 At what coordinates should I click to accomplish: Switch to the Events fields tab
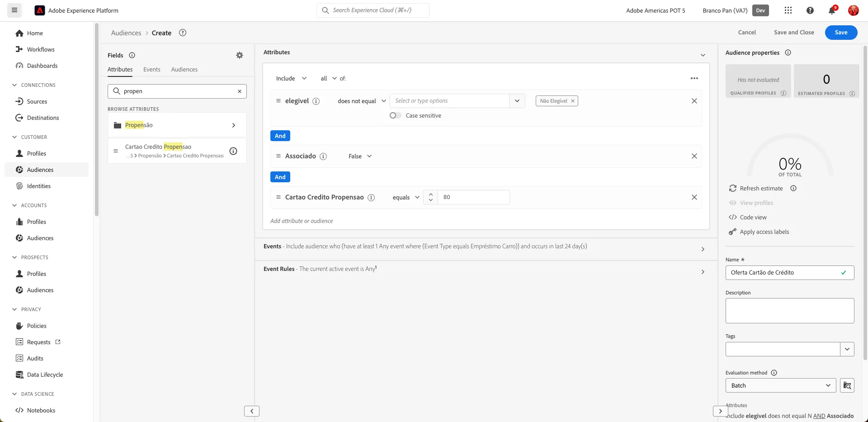click(x=152, y=70)
